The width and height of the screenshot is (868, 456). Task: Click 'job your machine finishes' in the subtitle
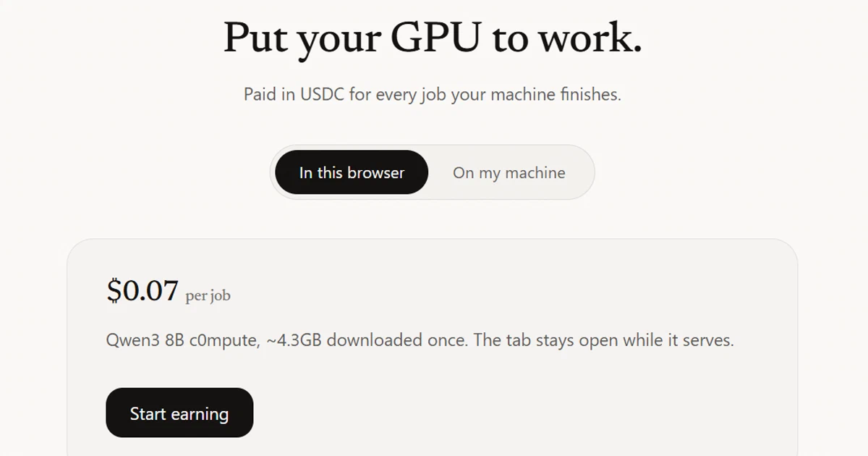click(521, 95)
